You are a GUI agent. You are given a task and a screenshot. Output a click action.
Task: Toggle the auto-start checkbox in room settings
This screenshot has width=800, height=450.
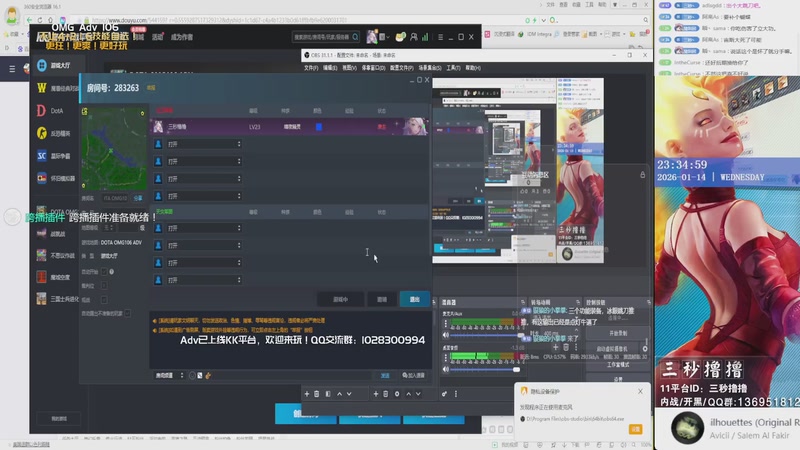click(104, 272)
